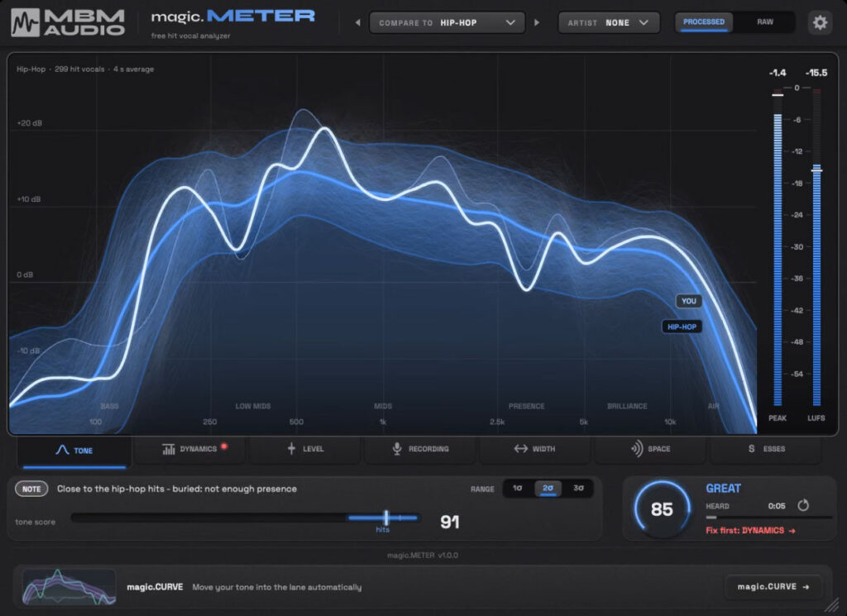Click the heard progress bar
This screenshot has height=616, width=847.
pyautogui.click(x=768, y=518)
